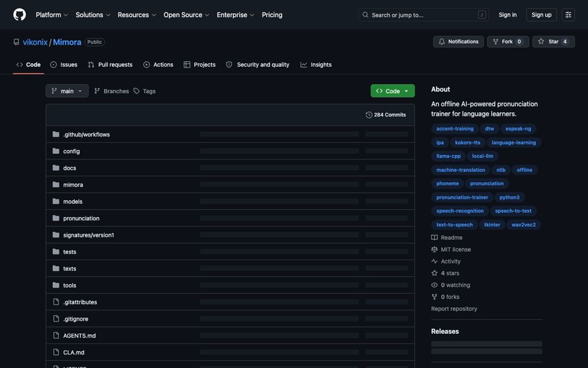Open the .github/workflows folder
The height and width of the screenshot is (368, 588).
click(86, 134)
